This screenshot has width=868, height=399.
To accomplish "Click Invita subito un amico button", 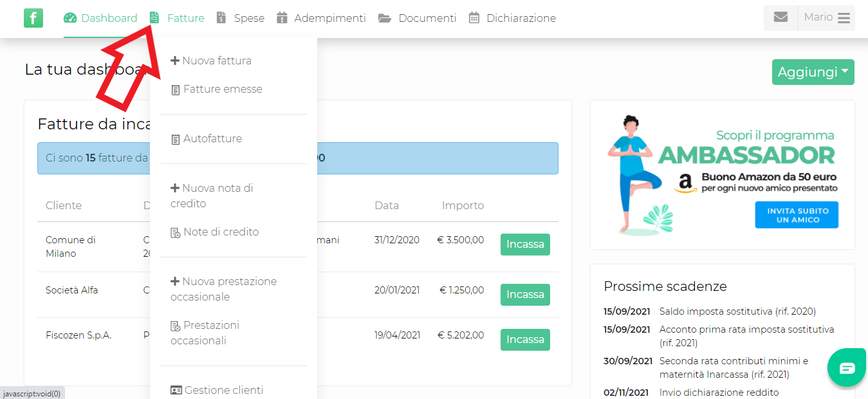I will click(x=797, y=215).
